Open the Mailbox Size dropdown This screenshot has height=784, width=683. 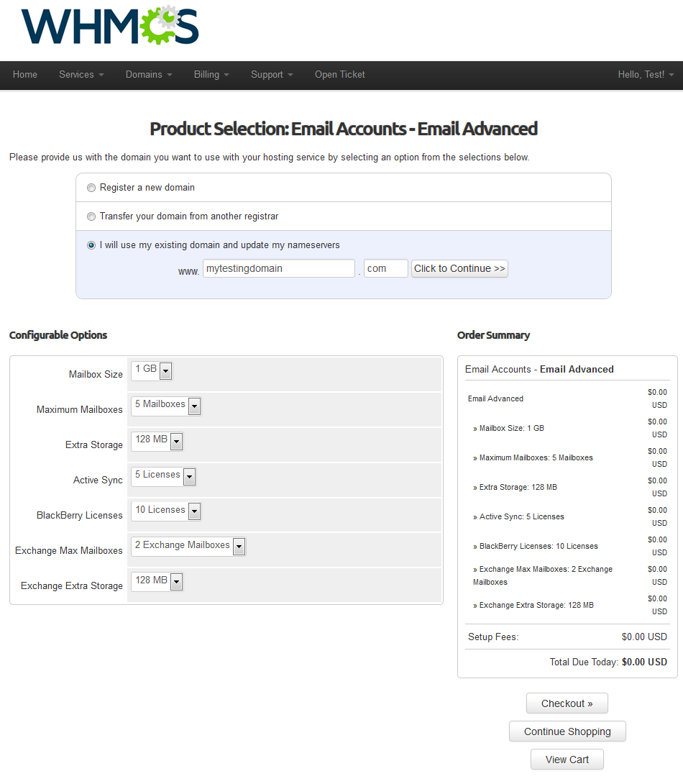click(152, 370)
